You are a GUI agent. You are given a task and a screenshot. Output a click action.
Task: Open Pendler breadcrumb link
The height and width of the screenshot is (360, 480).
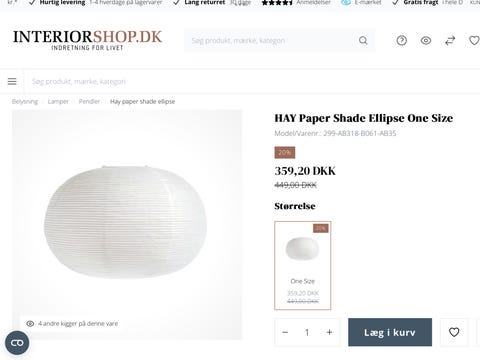click(89, 101)
